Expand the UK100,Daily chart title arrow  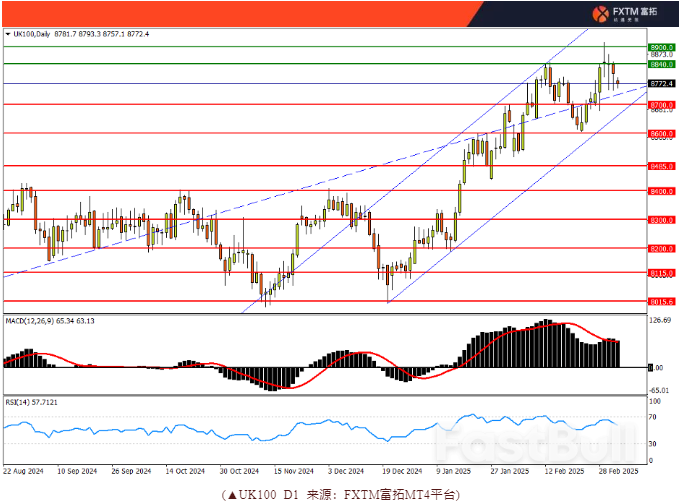[7, 34]
